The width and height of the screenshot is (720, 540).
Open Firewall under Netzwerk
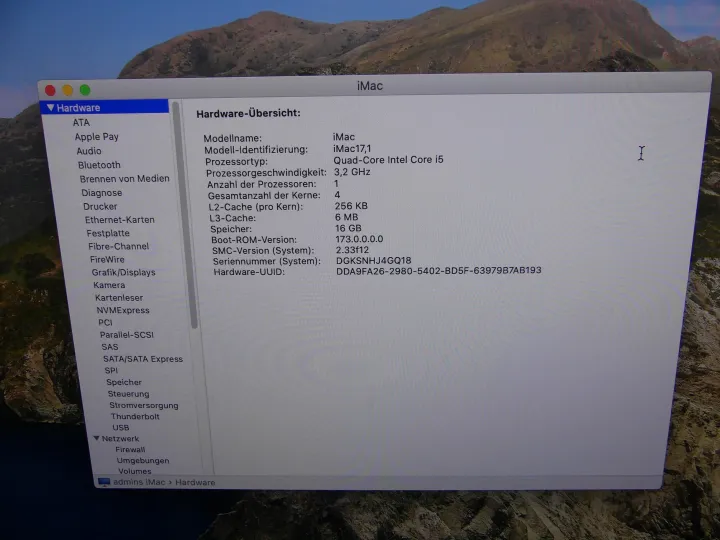(130, 450)
